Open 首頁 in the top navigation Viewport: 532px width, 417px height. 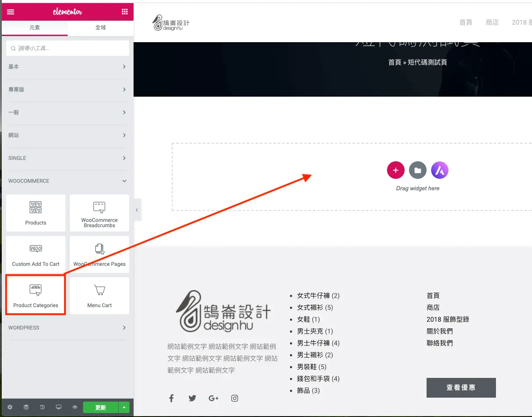(466, 22)
